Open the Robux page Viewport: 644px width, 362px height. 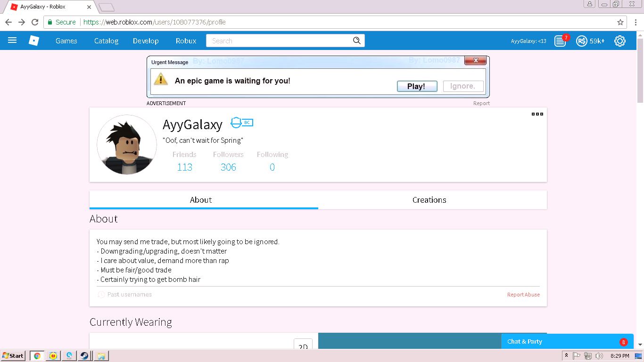coord(186,41)
